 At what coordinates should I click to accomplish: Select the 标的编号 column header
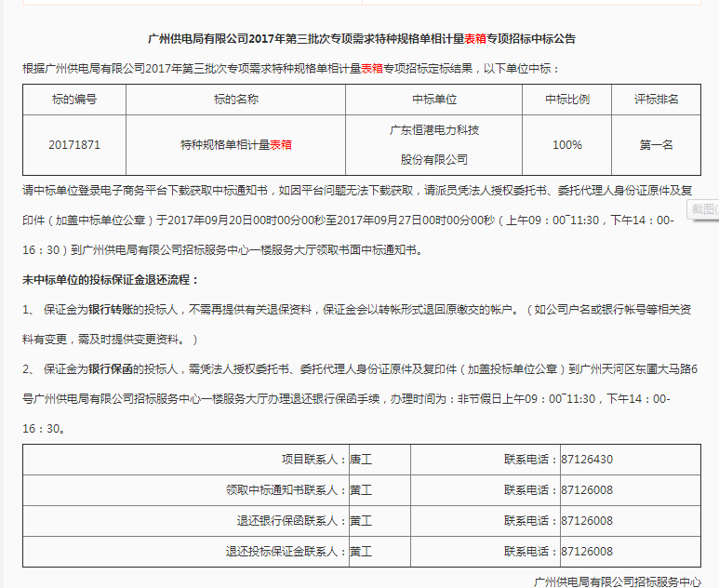[73, 100]
